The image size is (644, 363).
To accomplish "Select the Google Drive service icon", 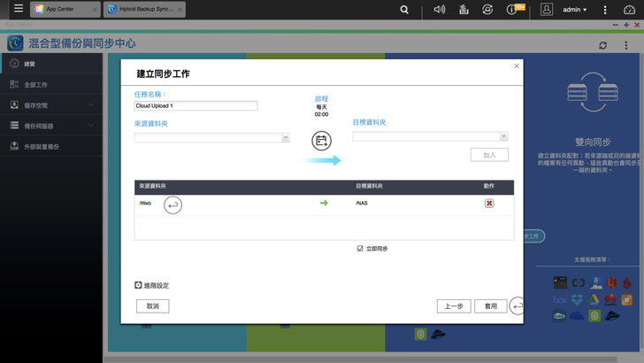I will point(594,299).
